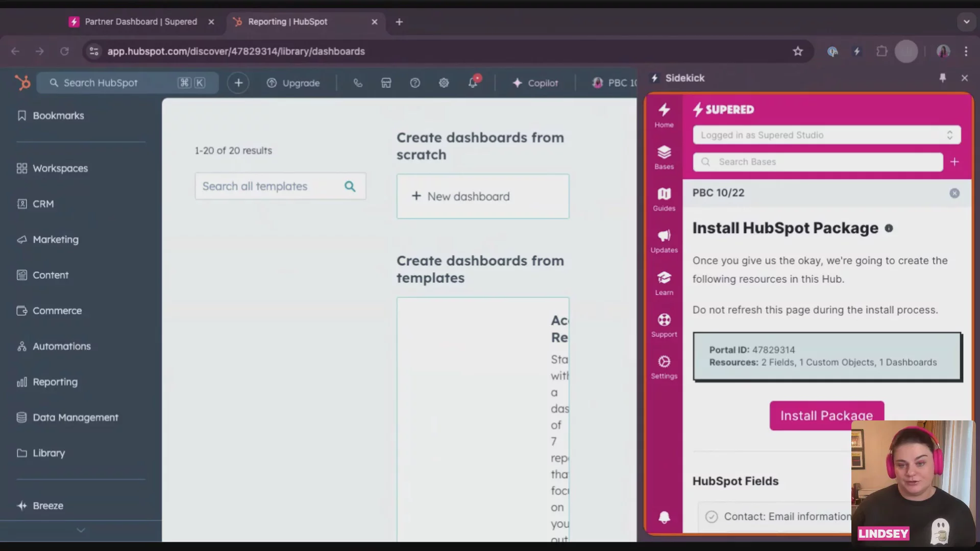The height and width of the screenshot is (551, 980).
Task: Click the browser forward arrow
Action: (x=40, y=51)
